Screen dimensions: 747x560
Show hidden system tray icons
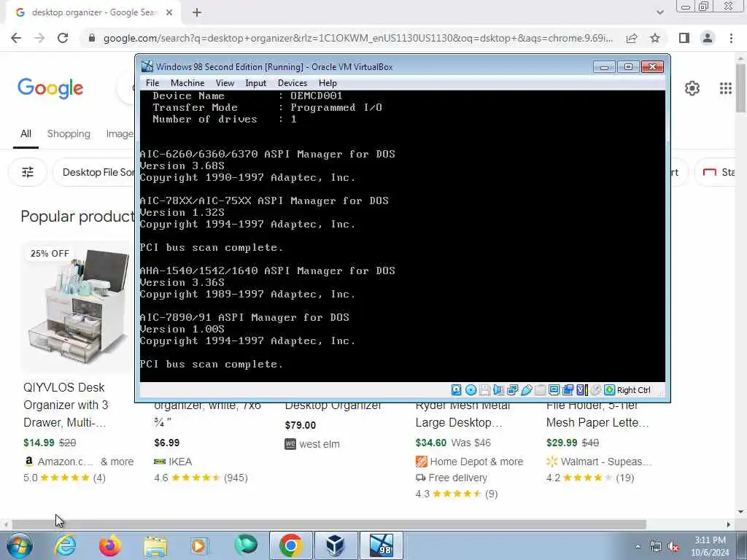638,546
